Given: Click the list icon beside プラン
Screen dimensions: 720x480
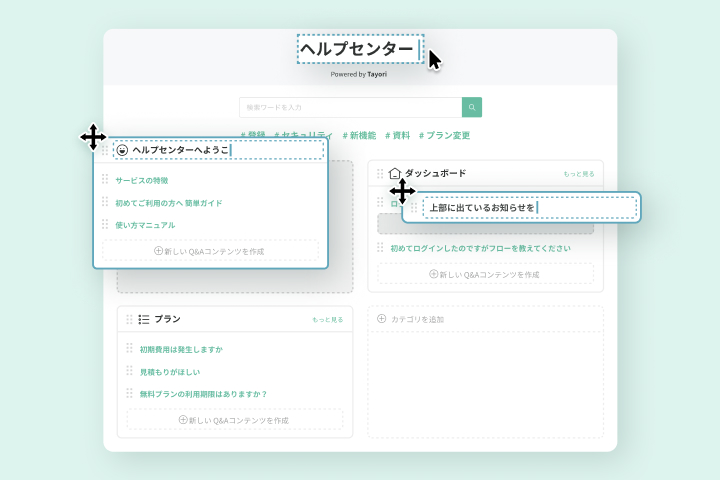Looking at the screenshot, I should (x=143, y=319).
